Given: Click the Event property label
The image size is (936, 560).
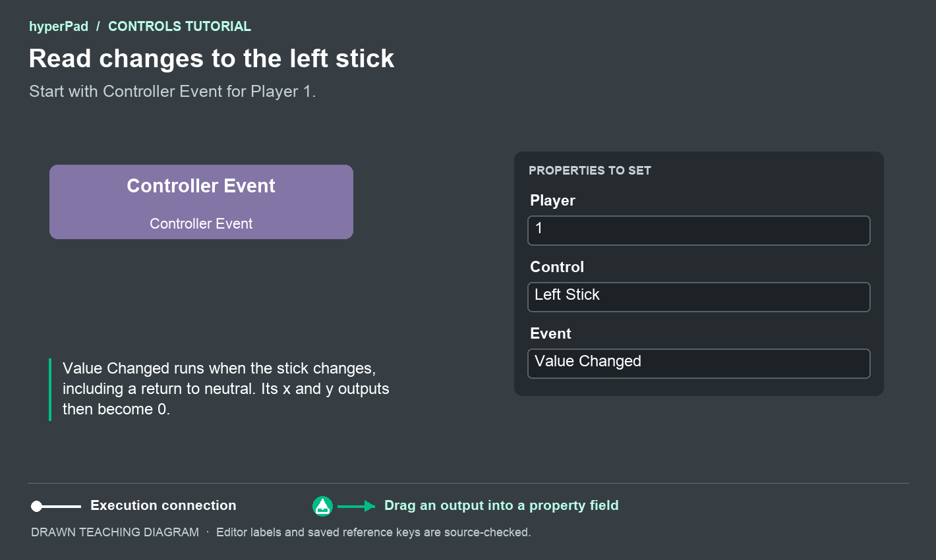Looking at the screenshot, I should [x=550, y=333].
